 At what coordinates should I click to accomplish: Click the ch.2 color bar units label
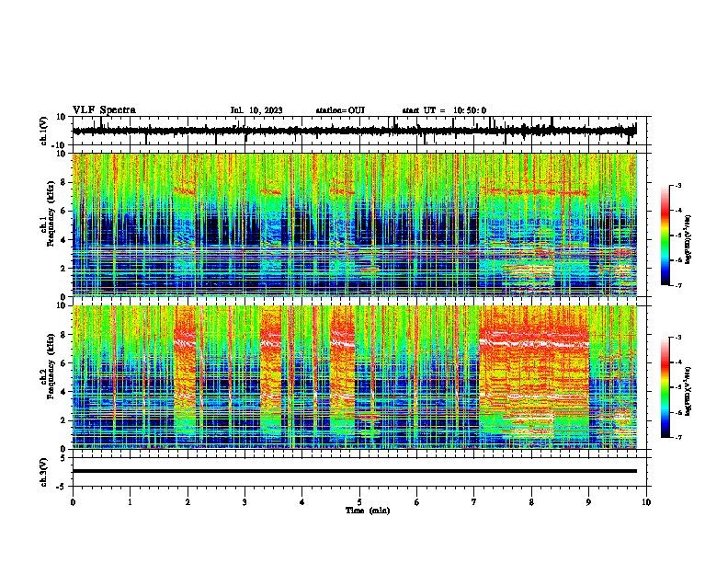pos(688,391)
